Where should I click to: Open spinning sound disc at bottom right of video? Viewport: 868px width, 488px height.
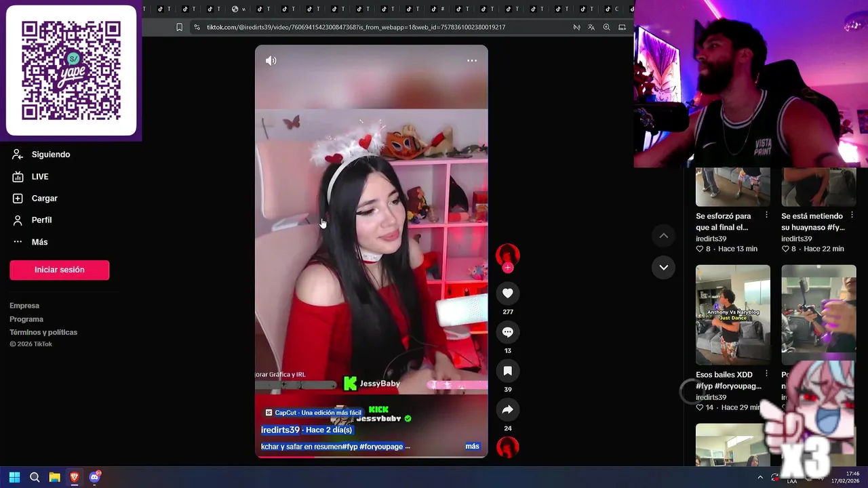pyautogui.click(x=508, y=447)
